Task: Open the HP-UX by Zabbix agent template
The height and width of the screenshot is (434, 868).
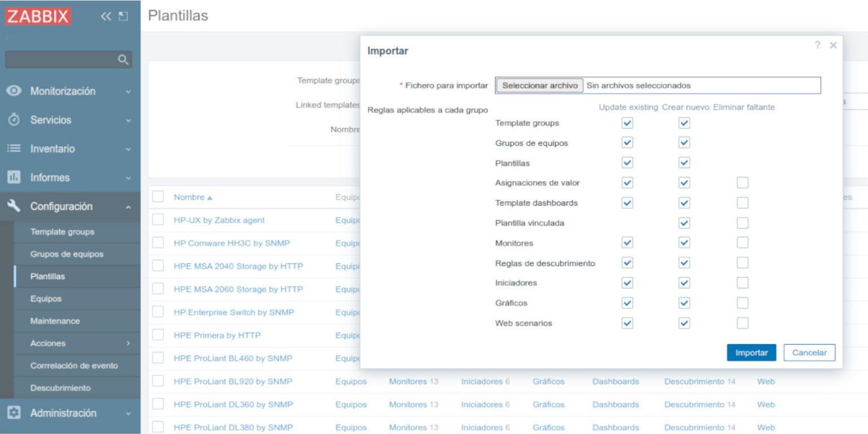Action: (x=219, y=220)
